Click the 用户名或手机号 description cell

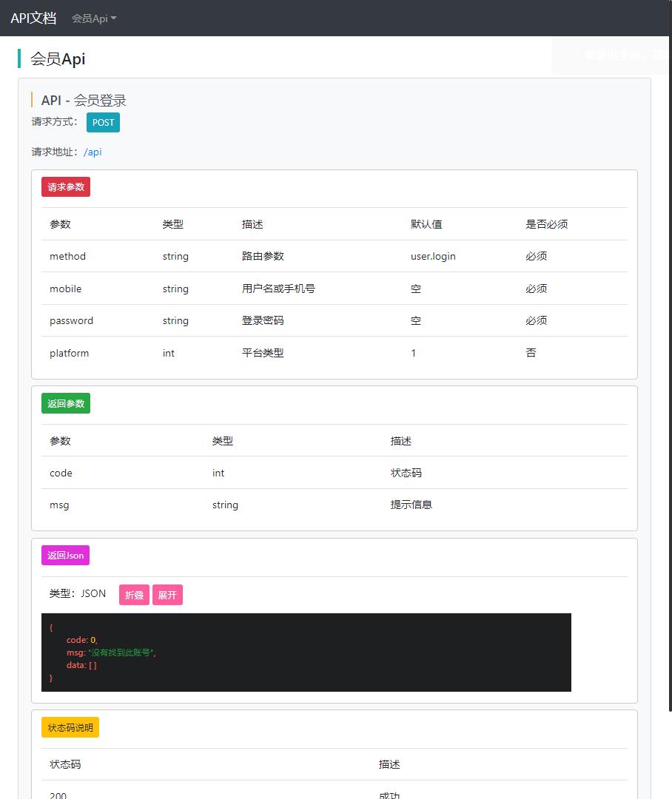pos(278,289)
